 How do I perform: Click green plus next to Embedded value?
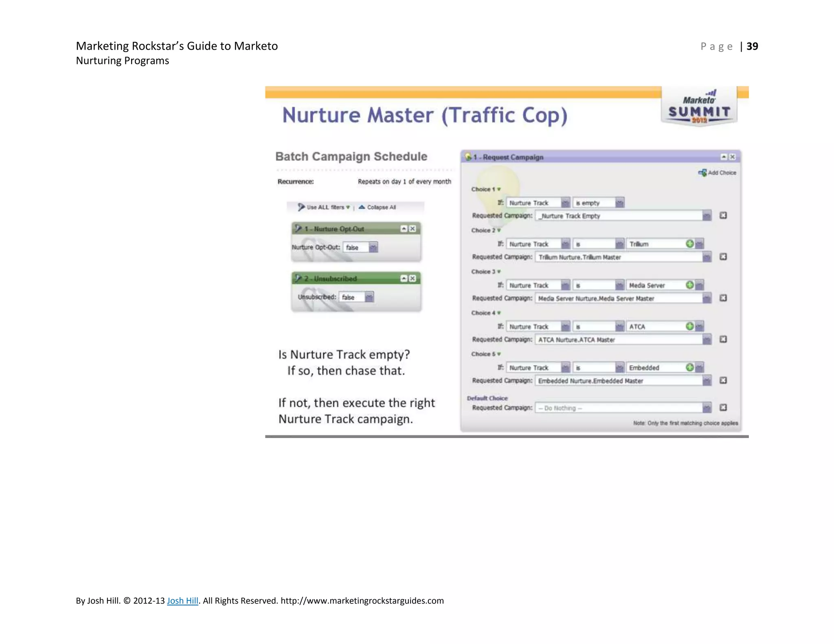coord(689,367)
